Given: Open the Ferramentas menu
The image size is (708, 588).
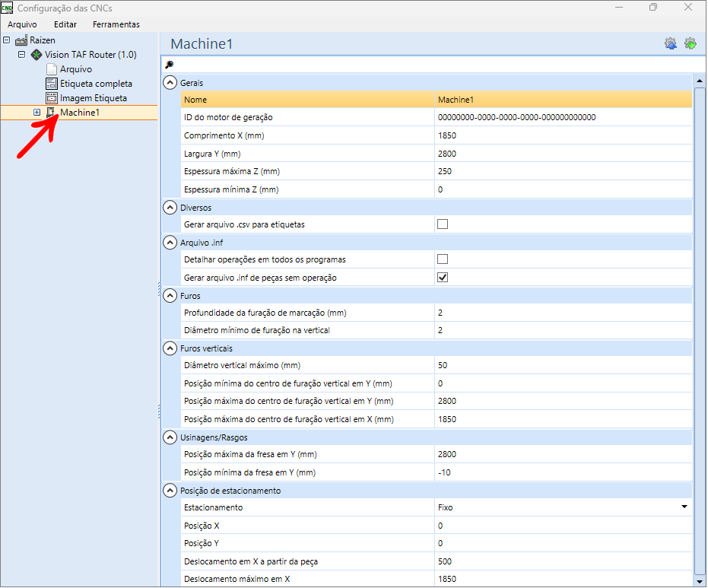Looking at the screenshot, I should click(116, 24).
